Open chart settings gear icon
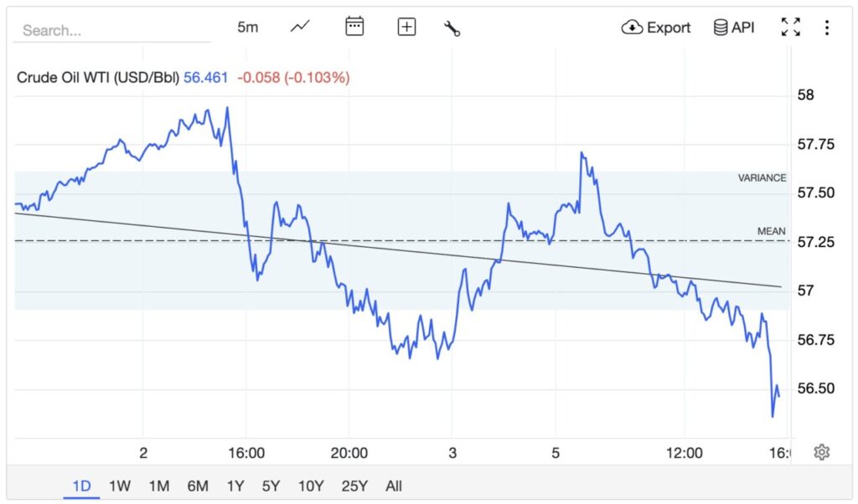 tap(822, 452)
